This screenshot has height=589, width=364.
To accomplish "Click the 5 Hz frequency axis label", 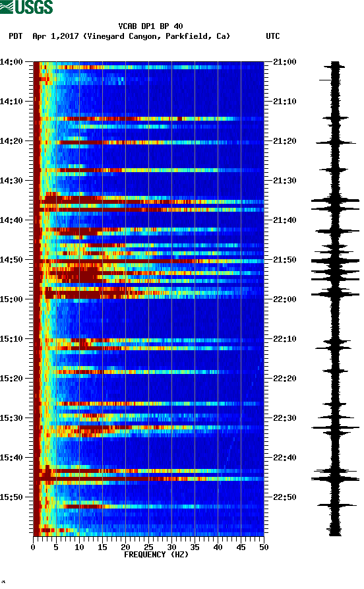I will [x=56, y=547].
